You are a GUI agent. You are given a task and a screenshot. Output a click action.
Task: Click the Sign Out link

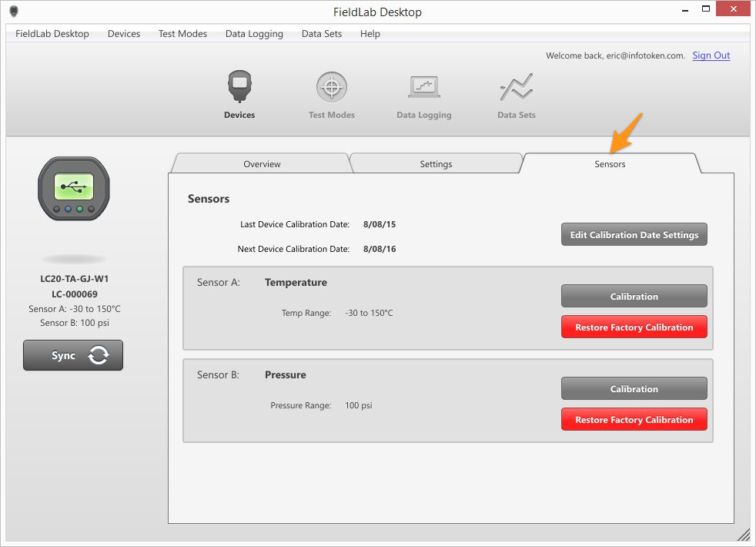(711, 55)
